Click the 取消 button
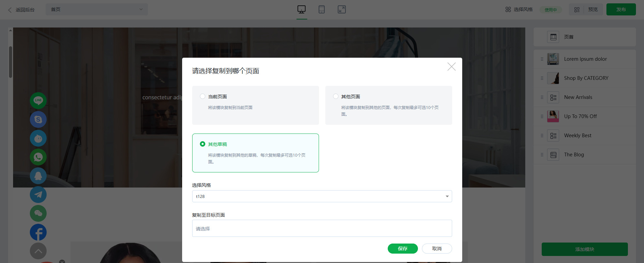644x263 pixels. (x=437, y=249)
